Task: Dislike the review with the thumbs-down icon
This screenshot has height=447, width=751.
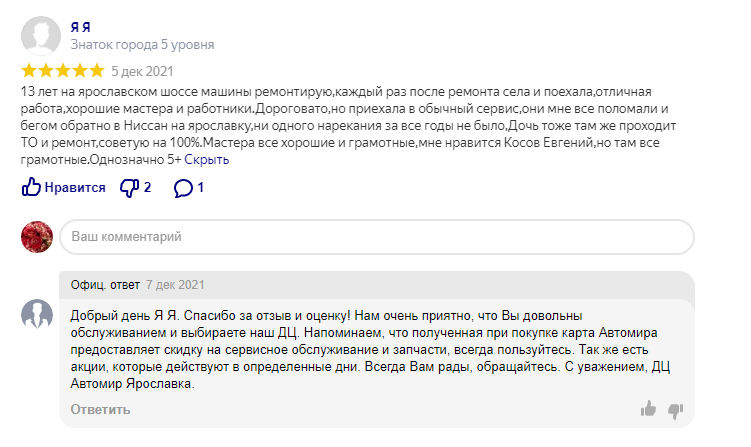Action: point(129,187)
